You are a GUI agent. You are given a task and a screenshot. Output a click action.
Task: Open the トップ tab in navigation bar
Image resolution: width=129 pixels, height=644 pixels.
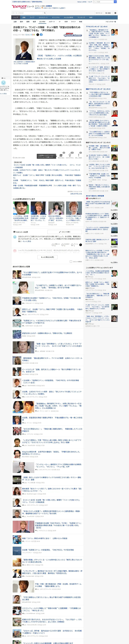16,17
